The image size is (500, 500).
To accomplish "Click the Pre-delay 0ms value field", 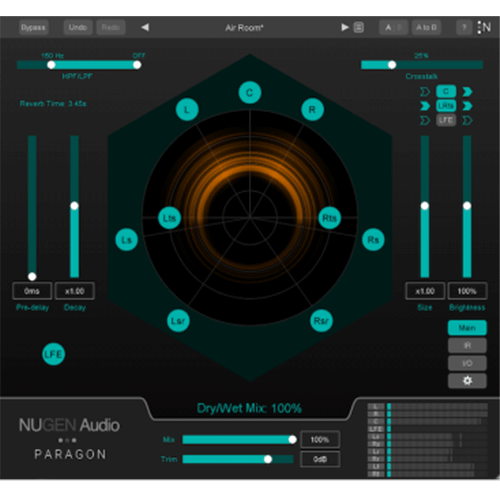I will 32,291.
